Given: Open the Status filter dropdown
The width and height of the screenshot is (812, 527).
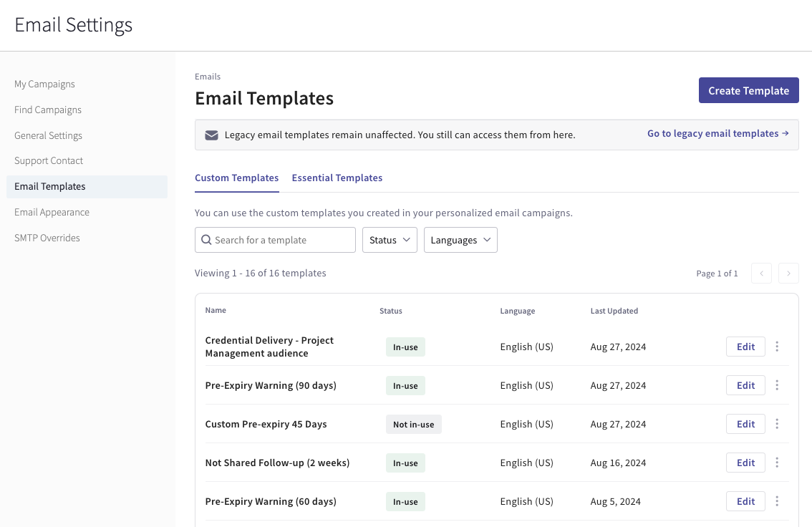Looking at the screenshot, I should (390, 240).
